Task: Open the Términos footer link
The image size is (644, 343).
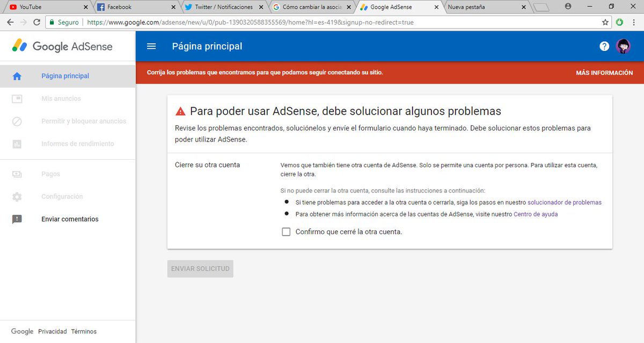Action: click(x=84, y=332)
